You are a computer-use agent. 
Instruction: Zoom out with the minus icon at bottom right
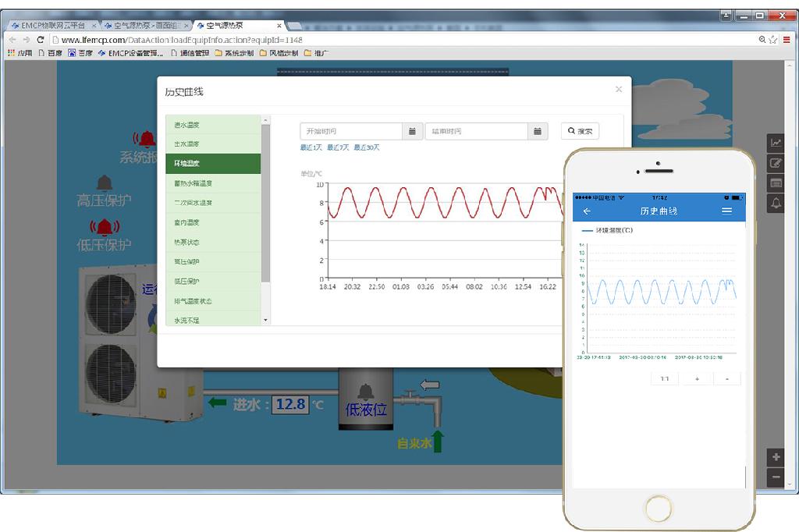776,477
